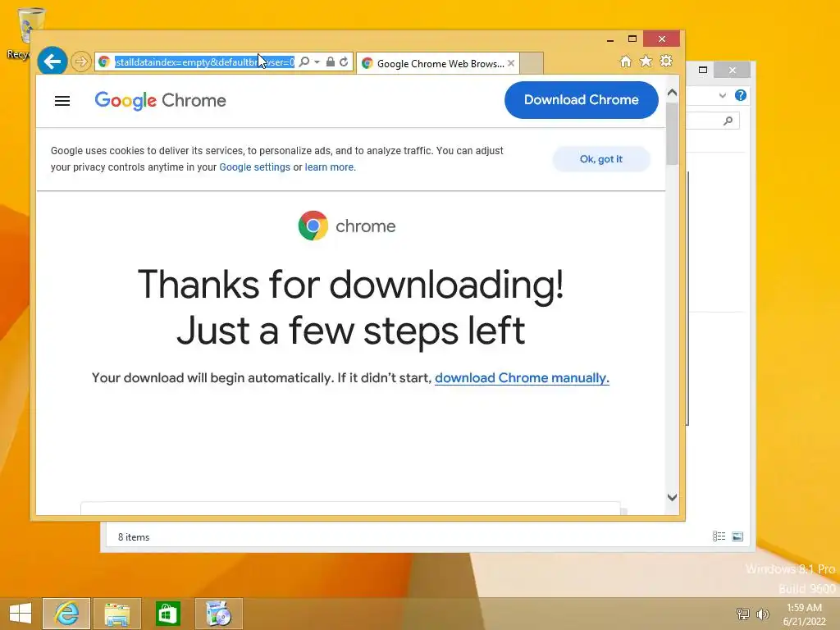Open a new blank tab in Internet Explorer
The image size is (840, 630).
[x=532, y=63]
